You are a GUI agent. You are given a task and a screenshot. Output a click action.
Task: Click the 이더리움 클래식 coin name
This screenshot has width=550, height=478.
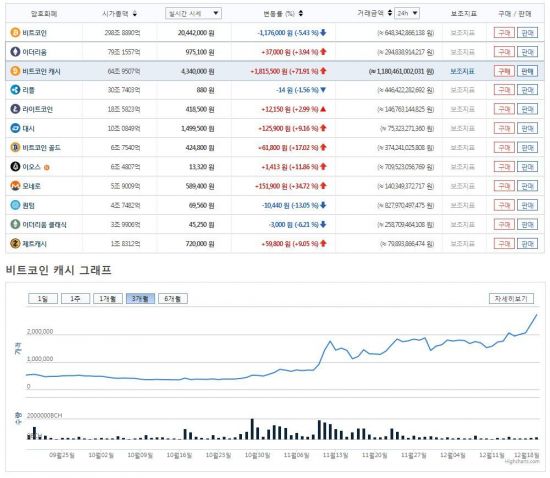[x=44, y=224]
